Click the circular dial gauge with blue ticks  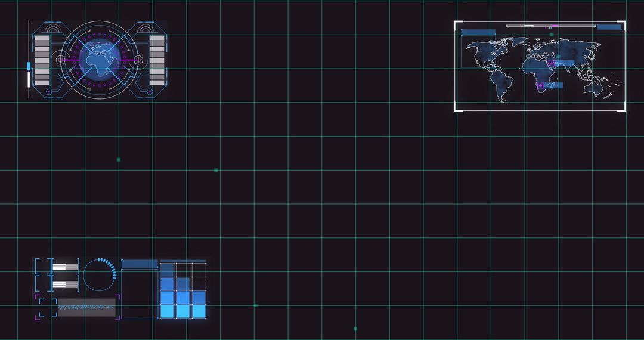[x=99, y=275]
